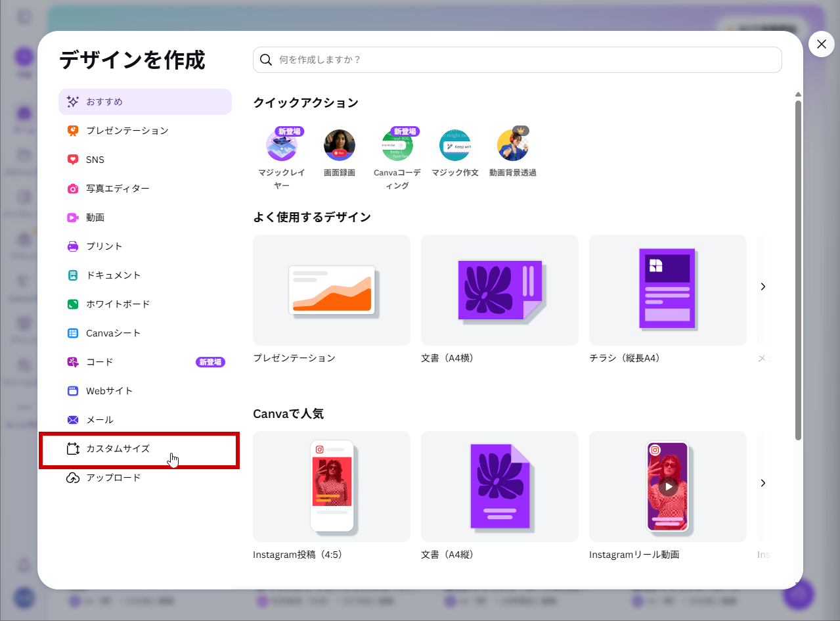Choose the プレゼンテーション design thumbnail
Screen dimensions: 840x621
[x=332, y=290]
